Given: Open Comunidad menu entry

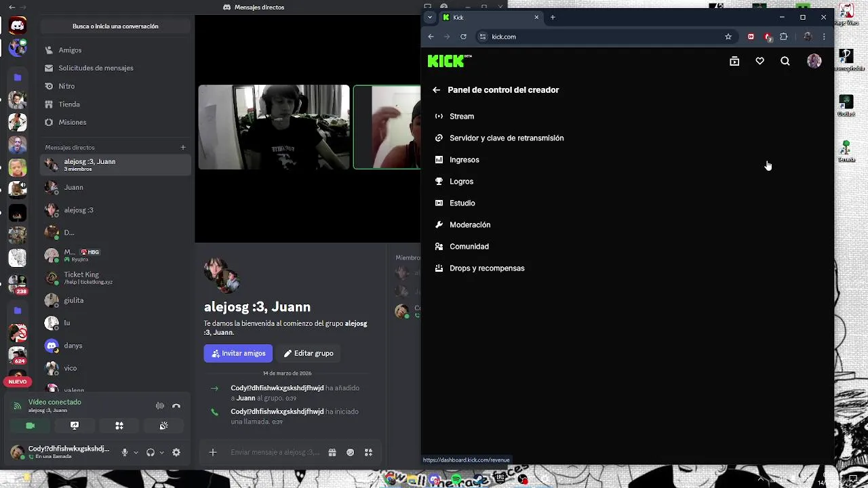Looking at the screenshot, I should coord(462,247).
